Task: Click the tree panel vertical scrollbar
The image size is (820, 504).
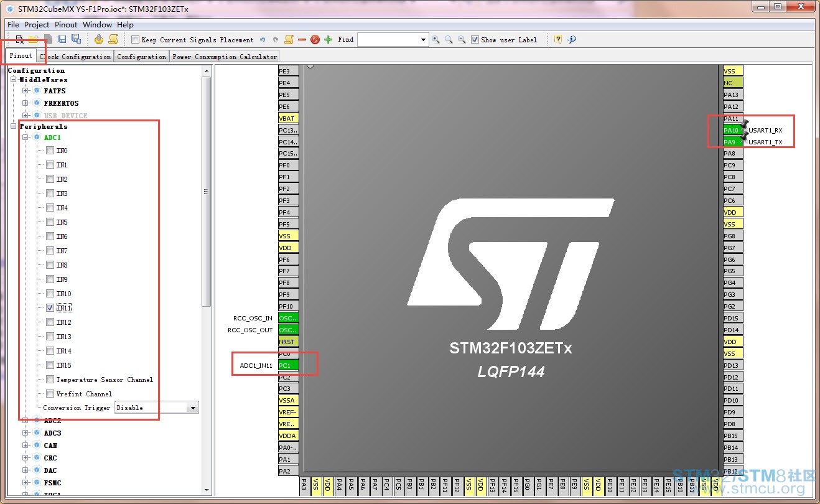Action: coord(207,192)
